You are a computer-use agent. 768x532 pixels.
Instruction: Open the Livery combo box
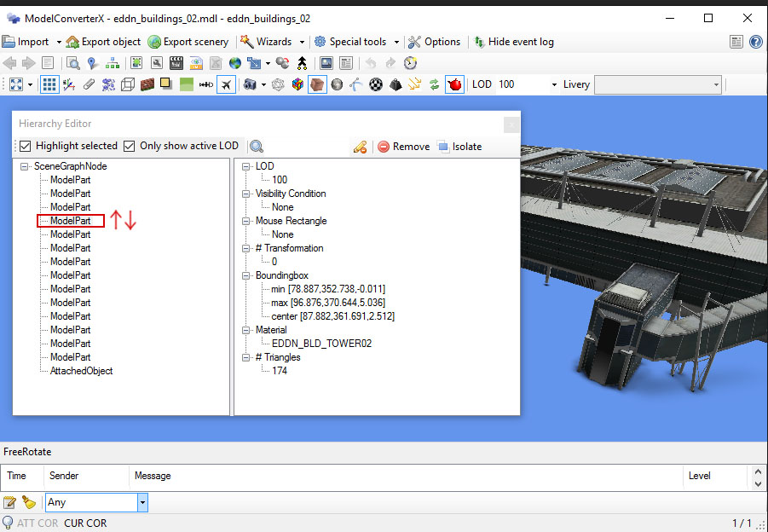coord(658,84)
